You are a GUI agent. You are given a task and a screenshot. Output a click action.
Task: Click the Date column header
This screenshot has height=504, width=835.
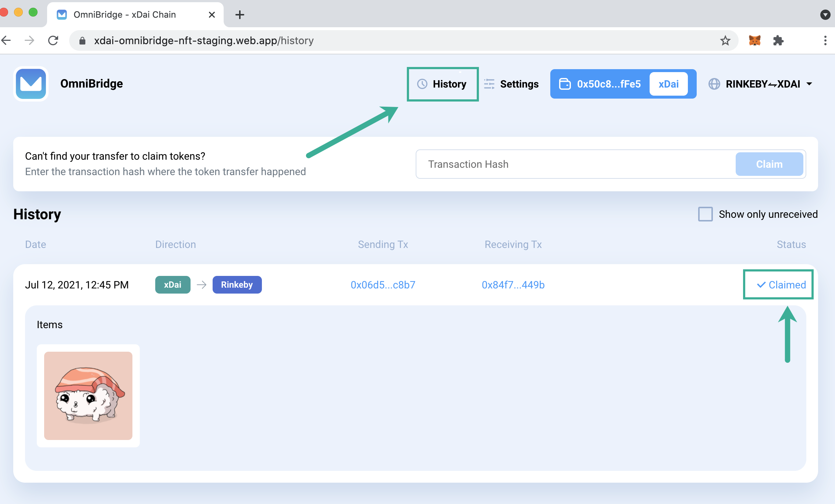click(36, 244)
